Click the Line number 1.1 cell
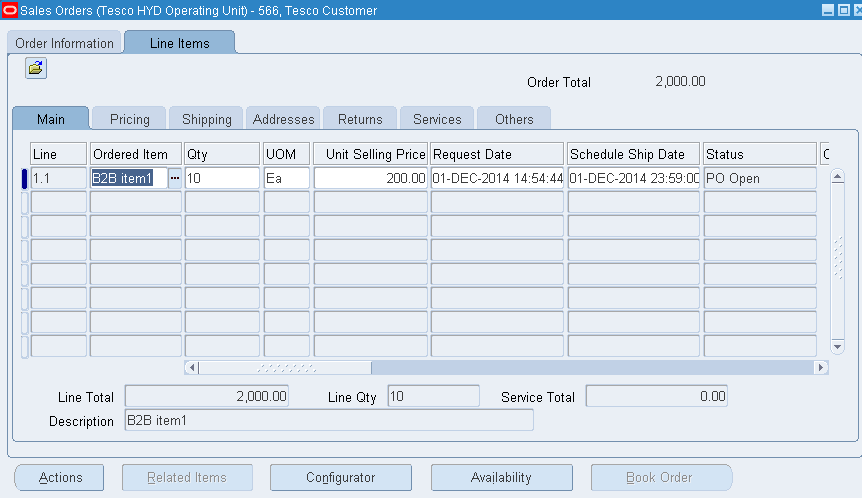This screenshot has width=862, height=498. [x=58, y=178]
